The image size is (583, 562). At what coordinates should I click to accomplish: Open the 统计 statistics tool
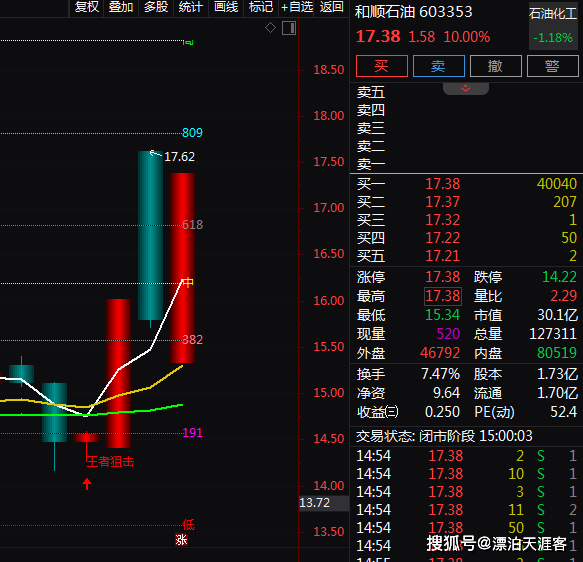(x=191, y=7)
